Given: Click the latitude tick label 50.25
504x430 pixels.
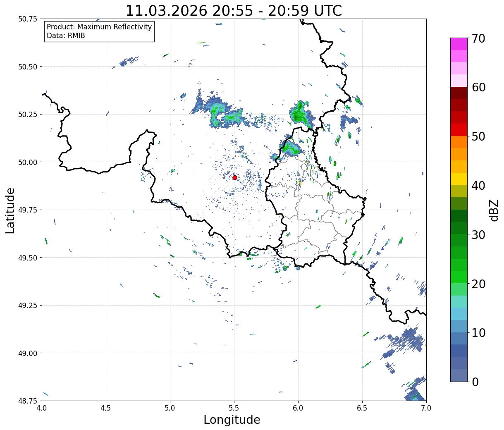Looking at the screenshot, I should [x=27, y=115].
